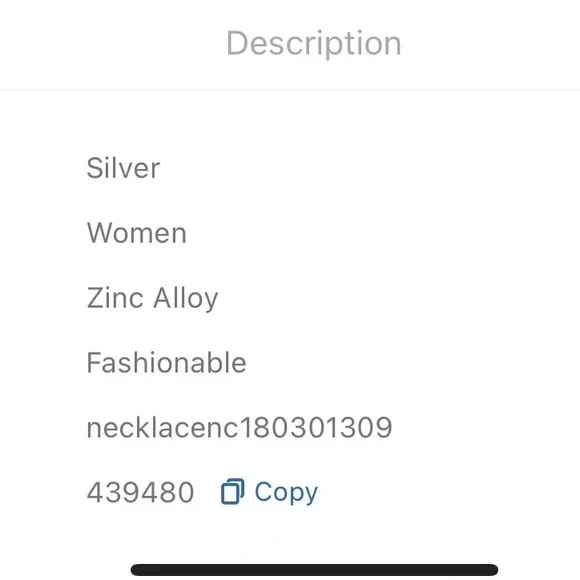Click the Zinc Alloy material text

(152, 298)
